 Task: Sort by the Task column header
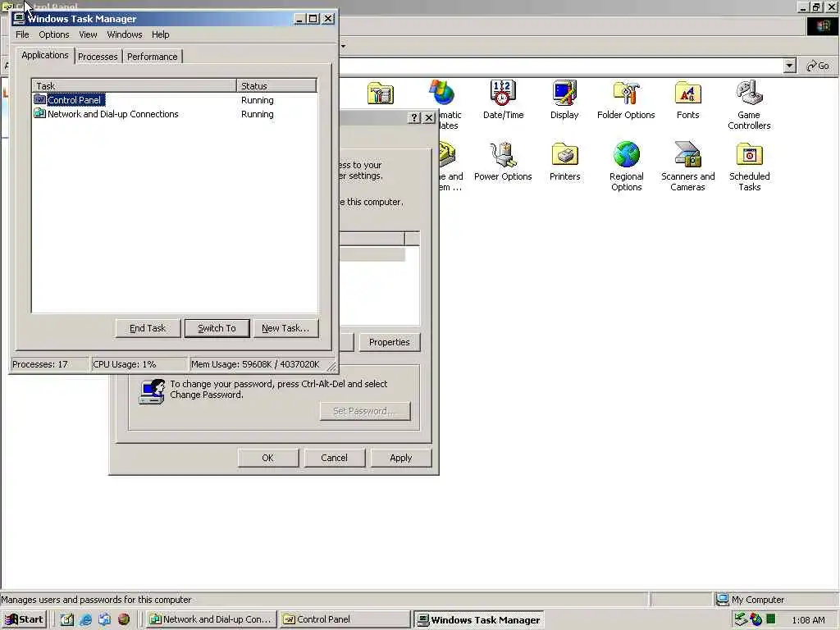point(135,85)
